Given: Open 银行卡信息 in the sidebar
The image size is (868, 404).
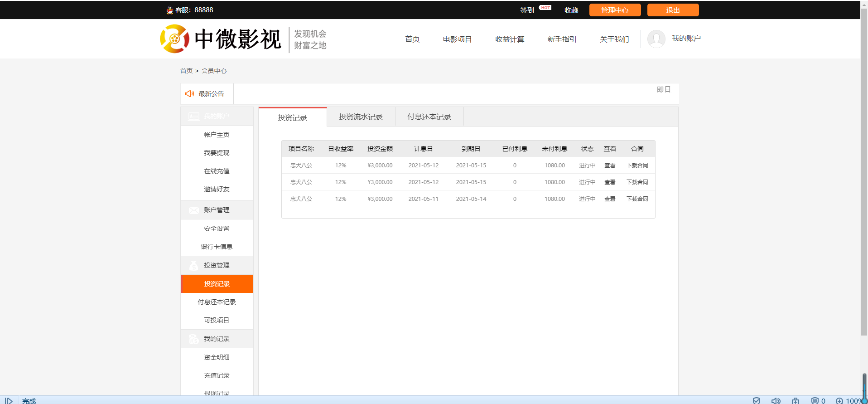Looking at the screenshot, I should (x=217, y=247).
